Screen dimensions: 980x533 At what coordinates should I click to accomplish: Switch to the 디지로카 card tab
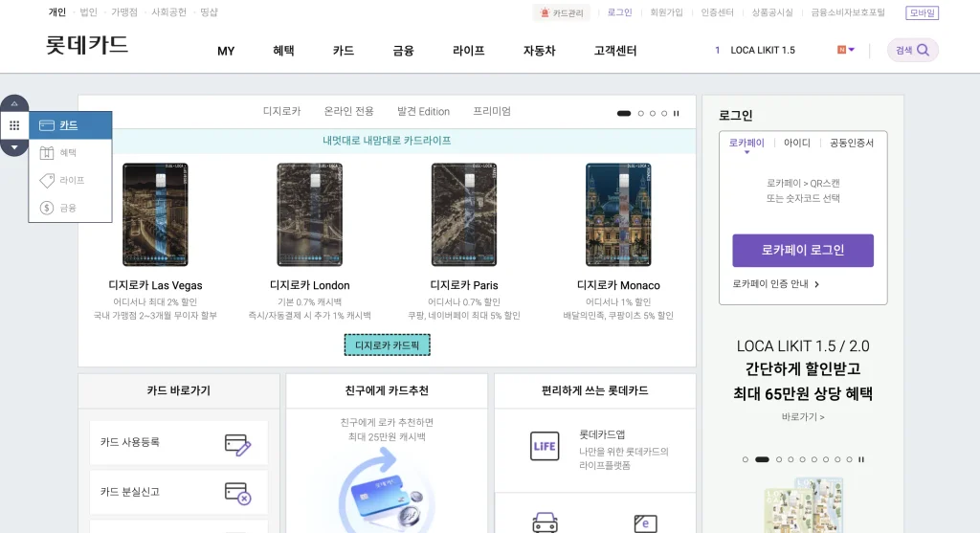pos(282,111)
